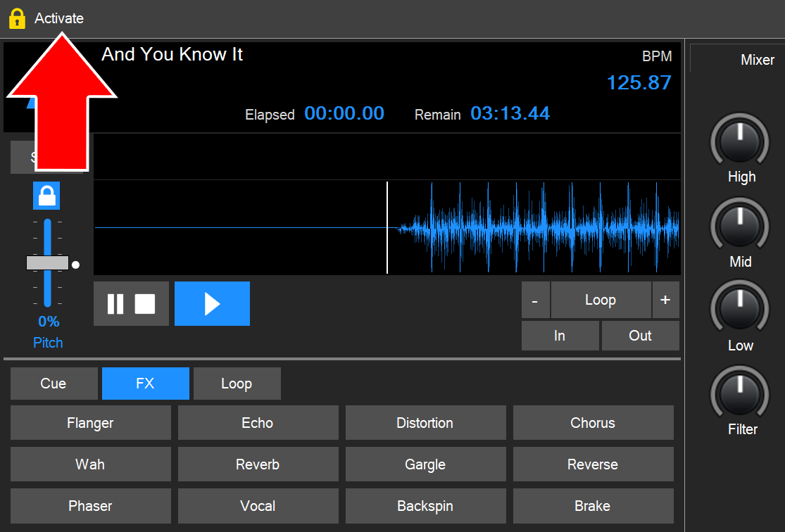This screenshot has width=785, height=532.
Task: Click the track title And You Know It
Action: click(x=172, y=54)
